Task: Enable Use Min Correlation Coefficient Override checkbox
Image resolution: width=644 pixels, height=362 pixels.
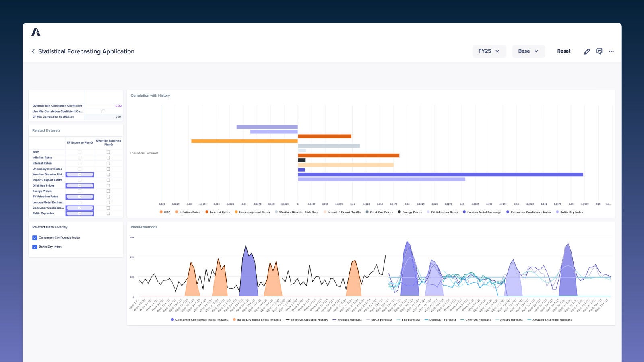Action: 103,111
